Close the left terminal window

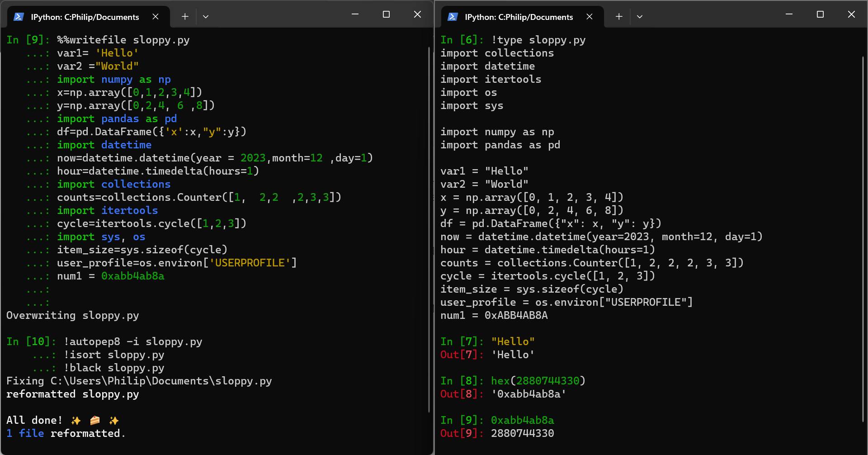(x=417, y=14)
